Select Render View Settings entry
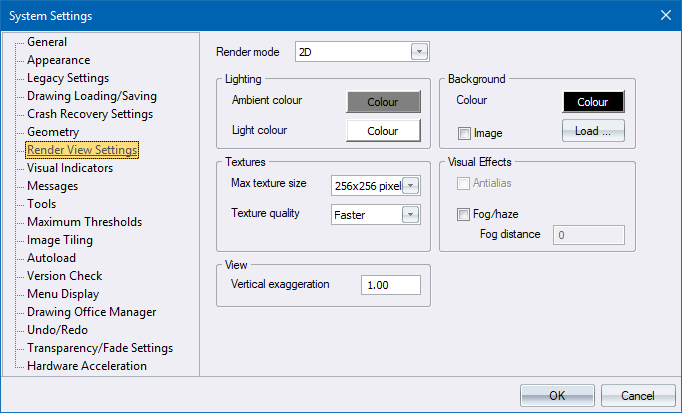682x413 pixels. tap(82, 150)
